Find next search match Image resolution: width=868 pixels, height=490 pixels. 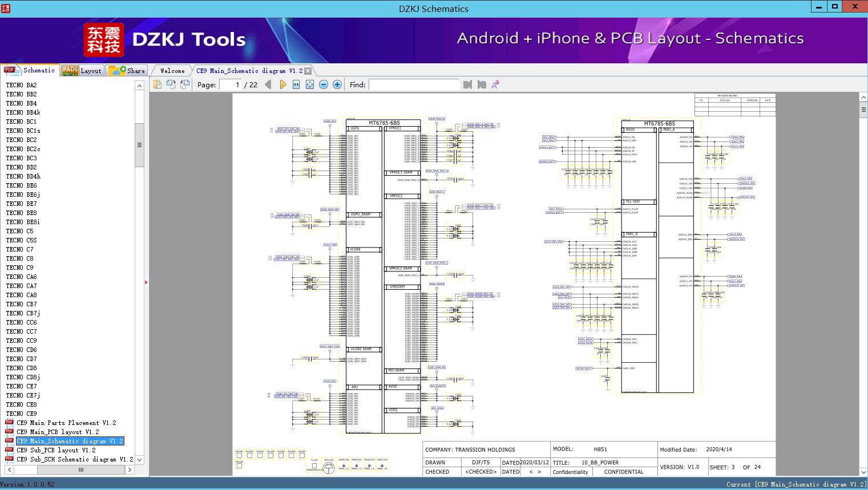[482, 84]
